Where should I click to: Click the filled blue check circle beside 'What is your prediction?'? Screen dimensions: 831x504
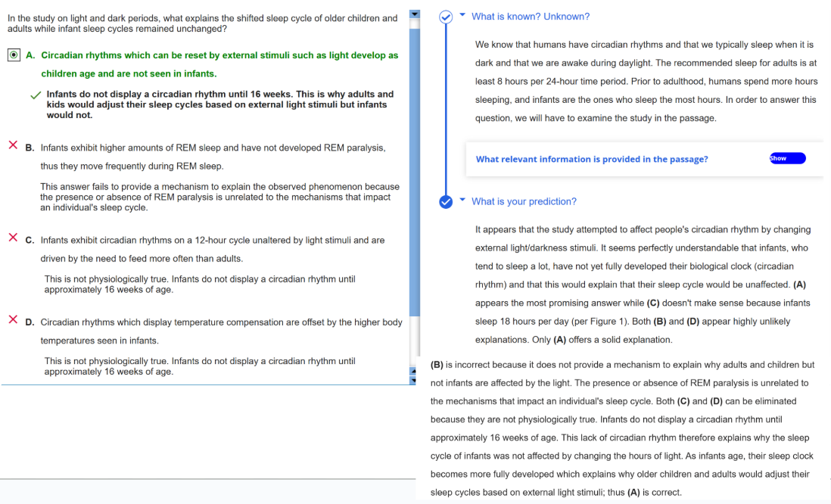click(447, 201)
